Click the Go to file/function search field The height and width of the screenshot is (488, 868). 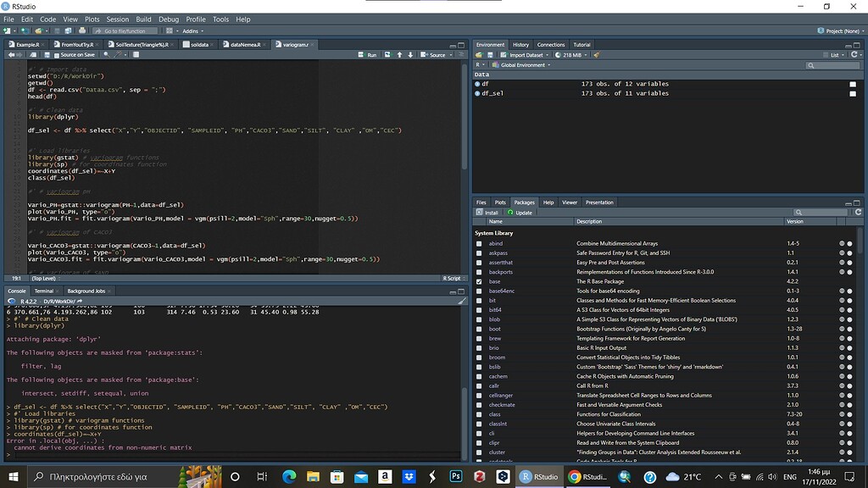(x=123, y=30)
